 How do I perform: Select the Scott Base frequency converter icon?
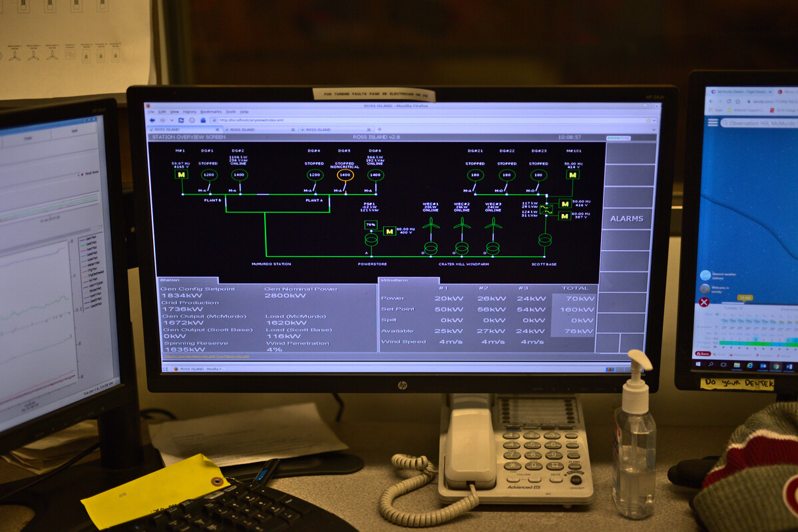(x=546, y=209)
